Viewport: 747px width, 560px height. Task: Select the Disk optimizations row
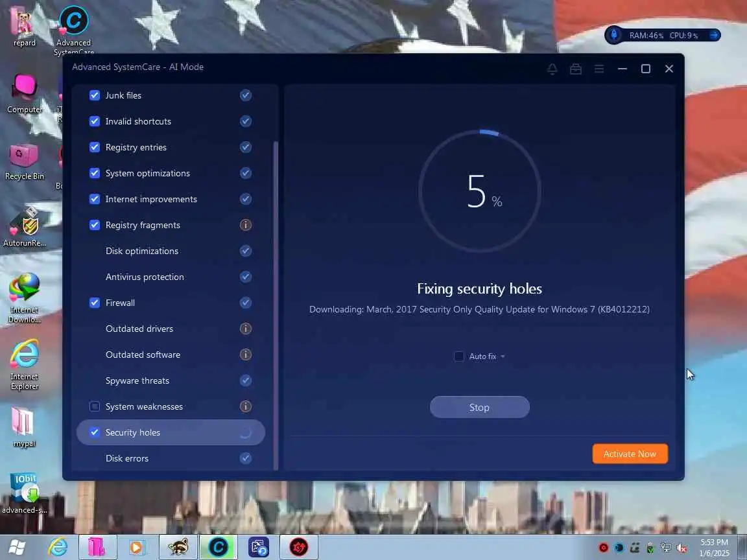click(x=171, y=251)
